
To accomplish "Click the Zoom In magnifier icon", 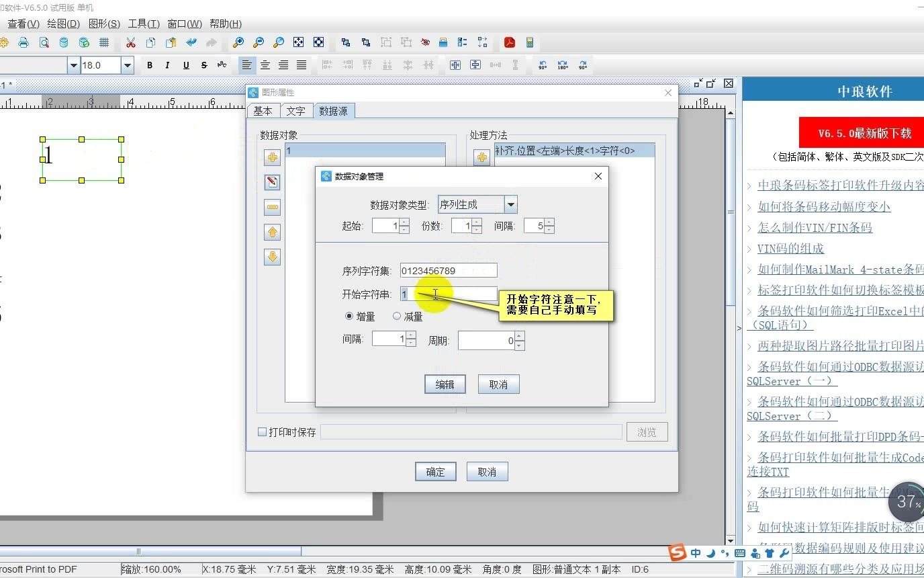I will coord(238,42).
